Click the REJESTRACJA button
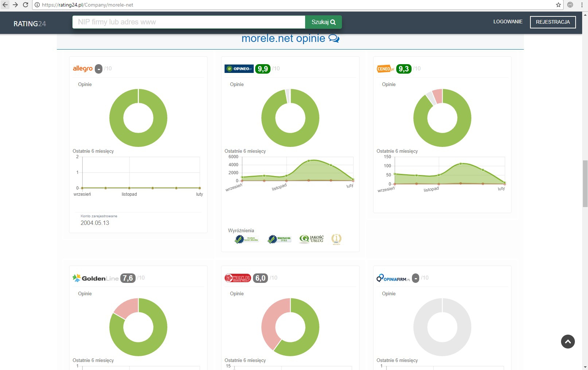Screen dimensions: 588x370 click(x=553, y=22)
